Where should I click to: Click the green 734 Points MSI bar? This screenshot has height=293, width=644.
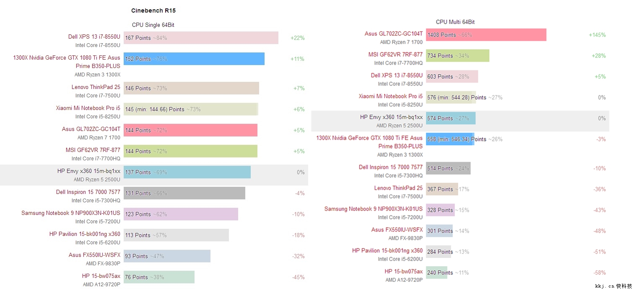(x=457, y=55)
